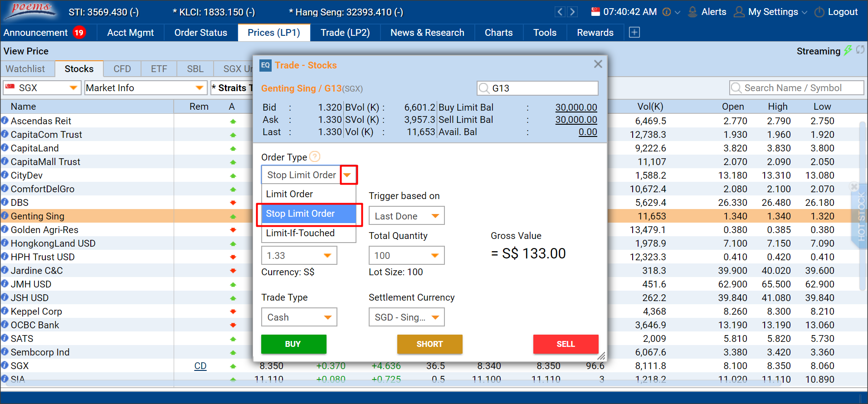Open My Settings user menu
Screen dimensions: 868x404
click(x=770, y=12)
